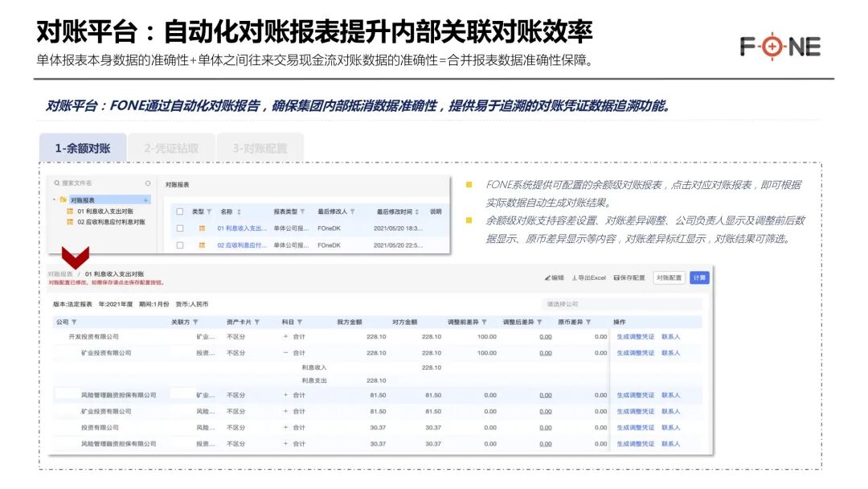The height and width of the screenshot is (489, 868).
Task: Check the checkbox of row 02 应收利息应付
Action: coord(179,244)
